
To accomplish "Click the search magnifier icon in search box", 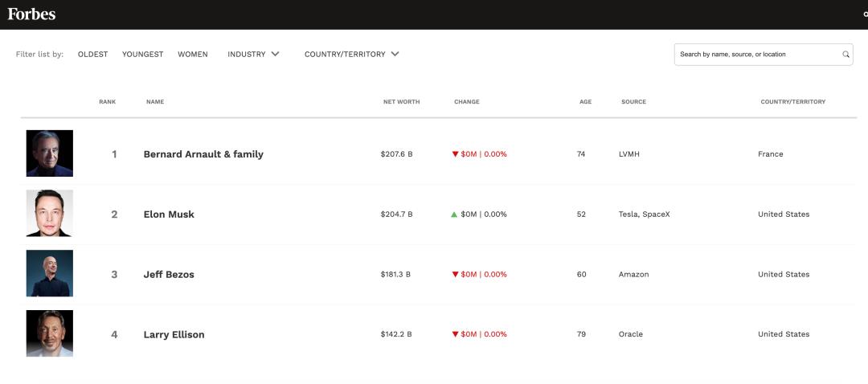I will (845, 55).
